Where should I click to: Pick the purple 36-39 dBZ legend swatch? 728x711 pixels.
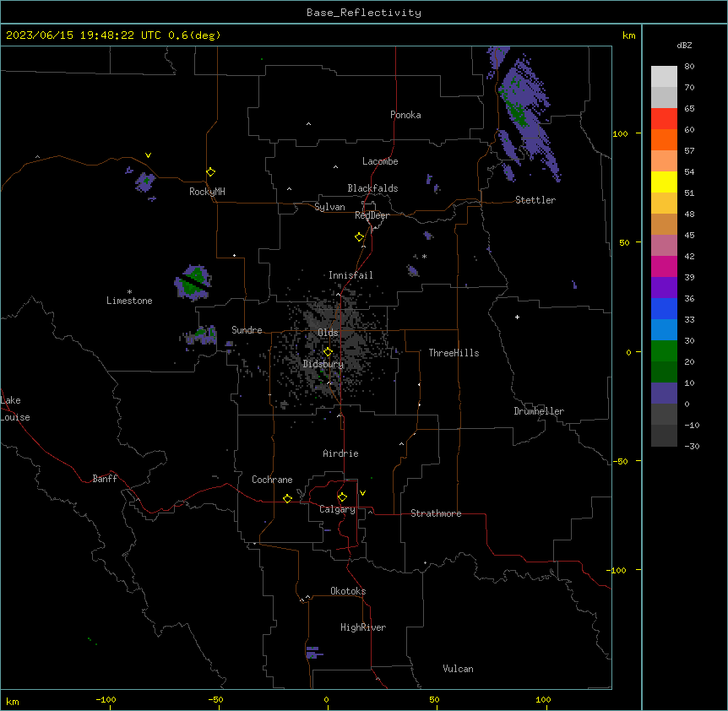pyautogui.click(x=664, y=288)
